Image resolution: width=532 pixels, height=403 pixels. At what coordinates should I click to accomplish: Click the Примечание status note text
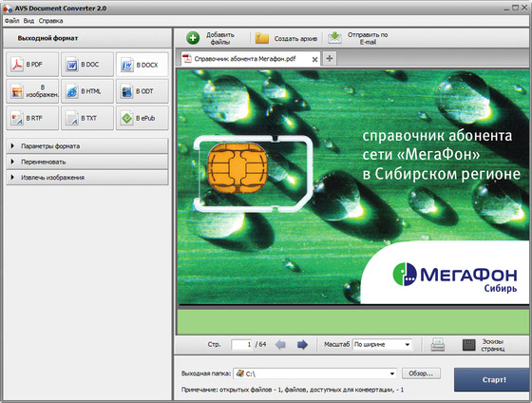(293, 390)
